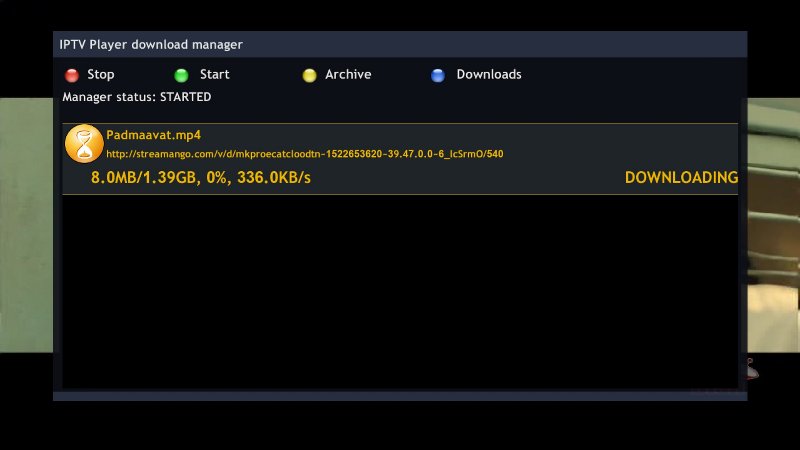
Task: Switch to the Downloads label
Action: tap(488, 75)
